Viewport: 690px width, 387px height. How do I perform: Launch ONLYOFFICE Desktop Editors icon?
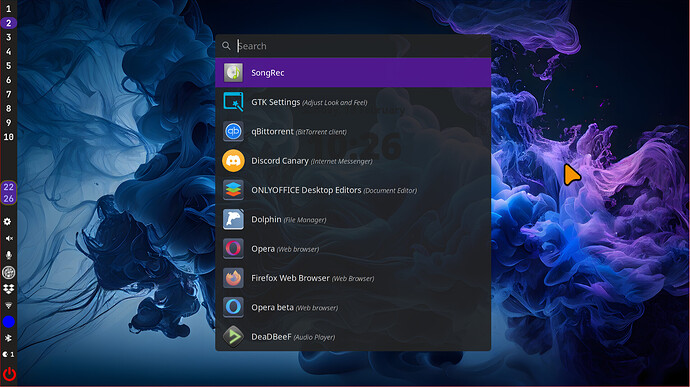pos(233,190)
